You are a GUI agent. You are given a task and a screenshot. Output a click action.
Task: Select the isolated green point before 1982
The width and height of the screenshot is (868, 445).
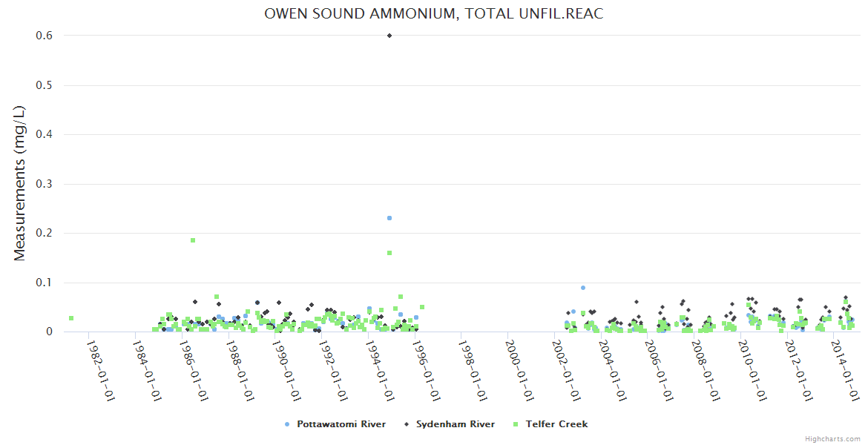tap(71, 318)
